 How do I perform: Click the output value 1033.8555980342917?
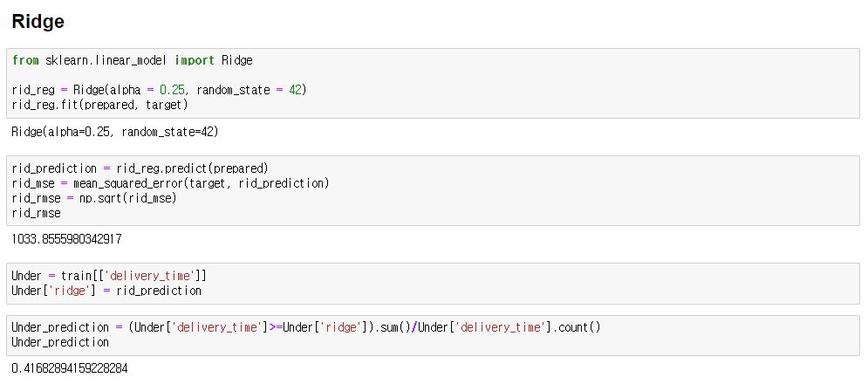(x=66, y=239)
